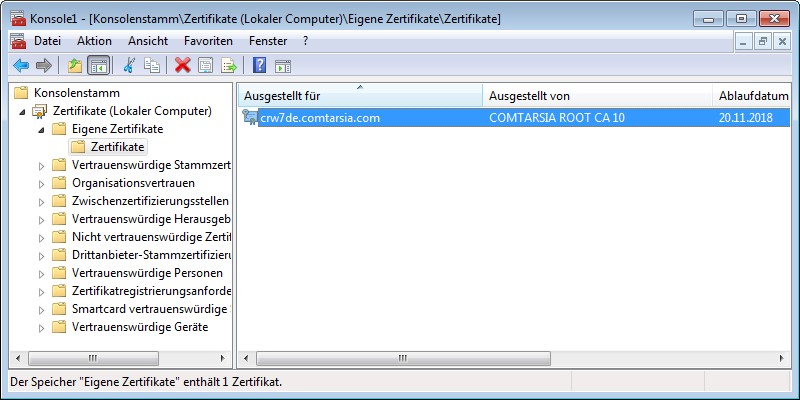Viewport: 800px width, 400px height.
Task: Maximize the Konsole1 main window
Action: tap(741, 19)
